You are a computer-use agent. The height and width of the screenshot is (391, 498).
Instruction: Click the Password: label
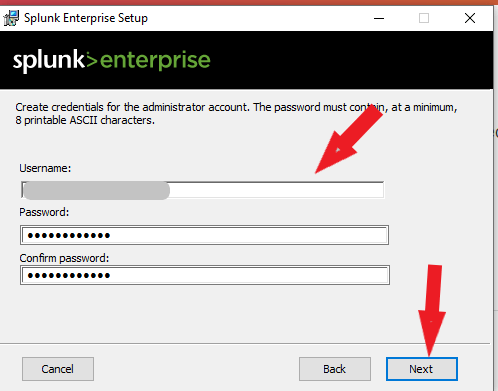tap(44, 212)
